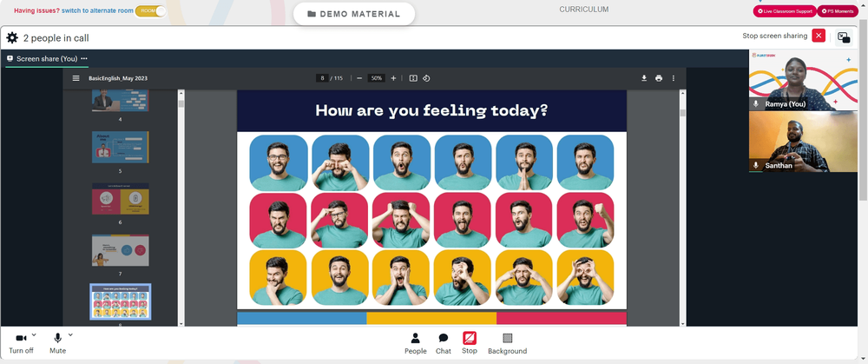Click Santhan video tile
The width and height of the screenshot is (868, 364).
803,142
